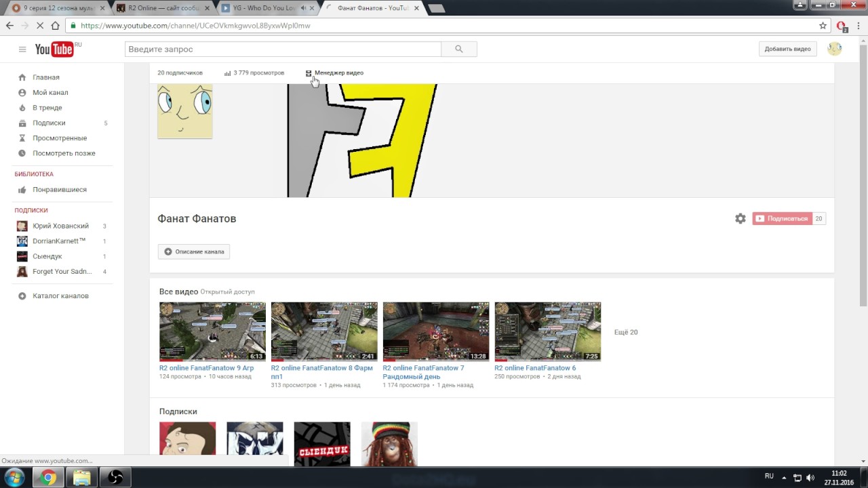Click the Понравившиеся thumbs-up icon
The image size is (868, 488).
(x=22, y=190)
